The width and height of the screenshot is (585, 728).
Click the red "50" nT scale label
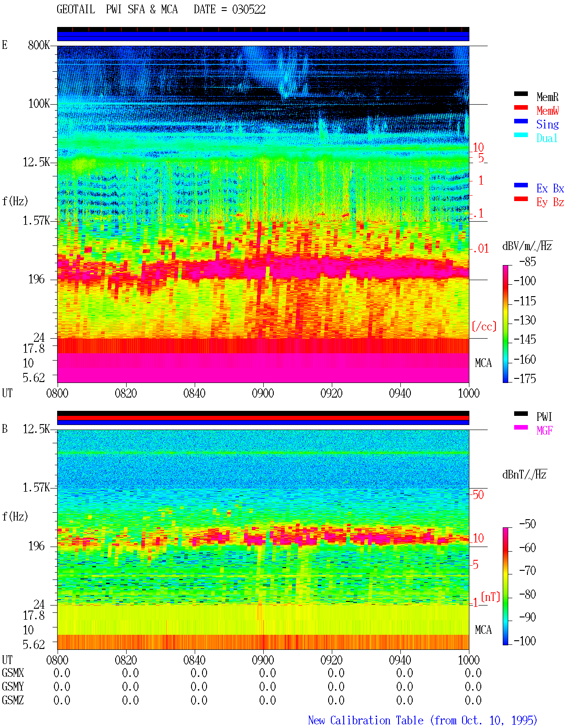[478, 494]
